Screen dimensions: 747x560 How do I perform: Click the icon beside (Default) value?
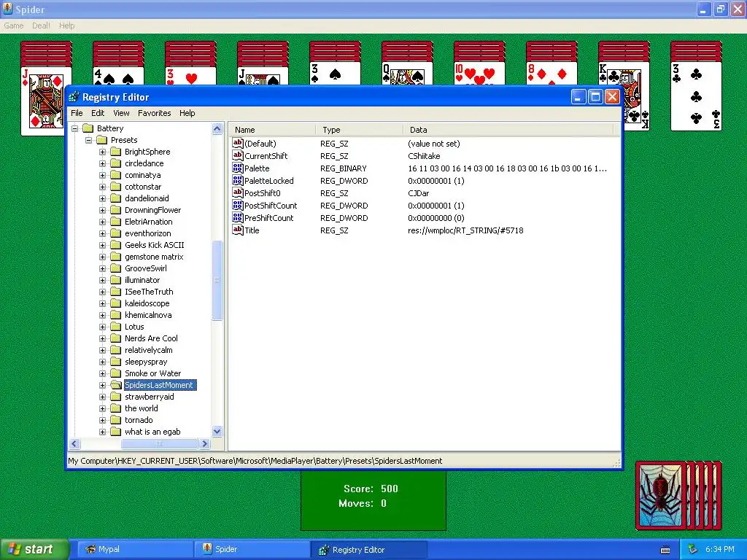tap(237, 143)
